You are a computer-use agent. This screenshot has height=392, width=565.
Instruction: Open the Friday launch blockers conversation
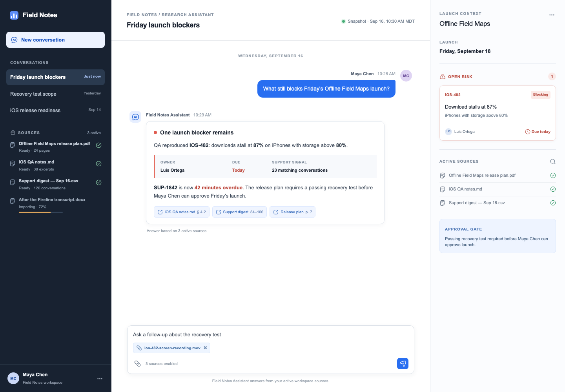55,77
